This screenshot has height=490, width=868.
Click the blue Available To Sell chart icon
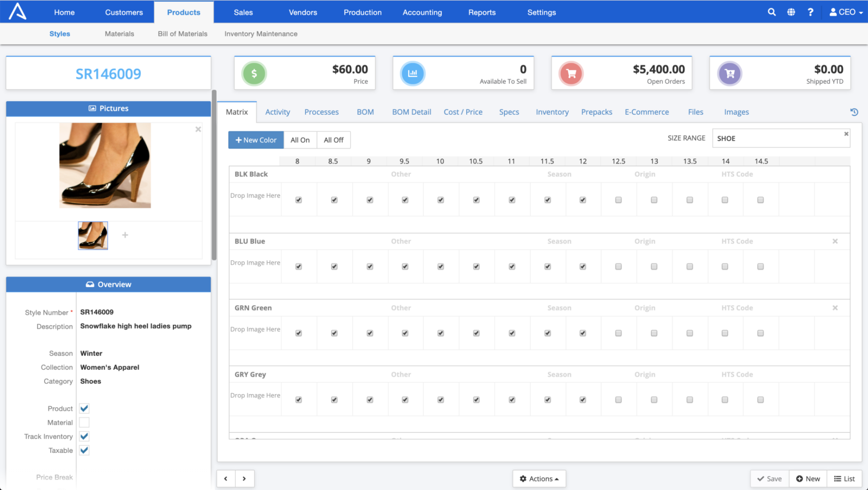click(412, 73)
